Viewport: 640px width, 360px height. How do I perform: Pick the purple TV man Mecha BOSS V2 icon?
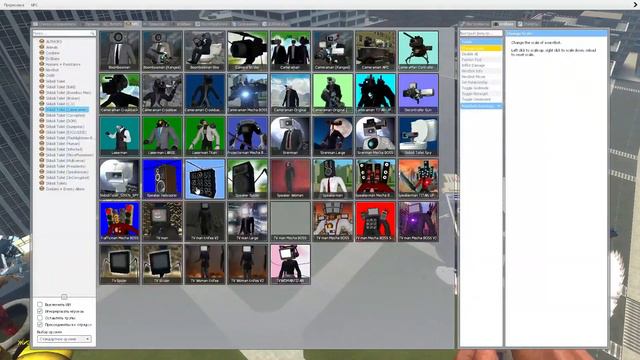pos(418,222)
